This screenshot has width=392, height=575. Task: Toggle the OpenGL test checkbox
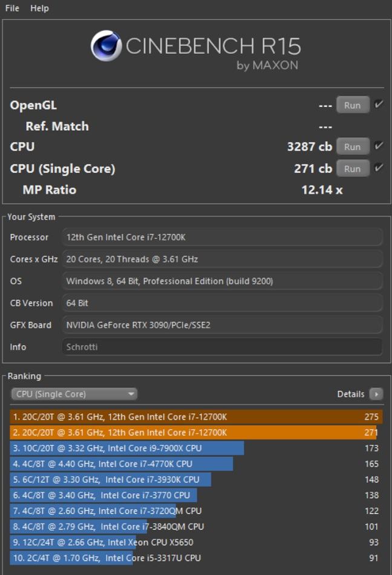379,105
